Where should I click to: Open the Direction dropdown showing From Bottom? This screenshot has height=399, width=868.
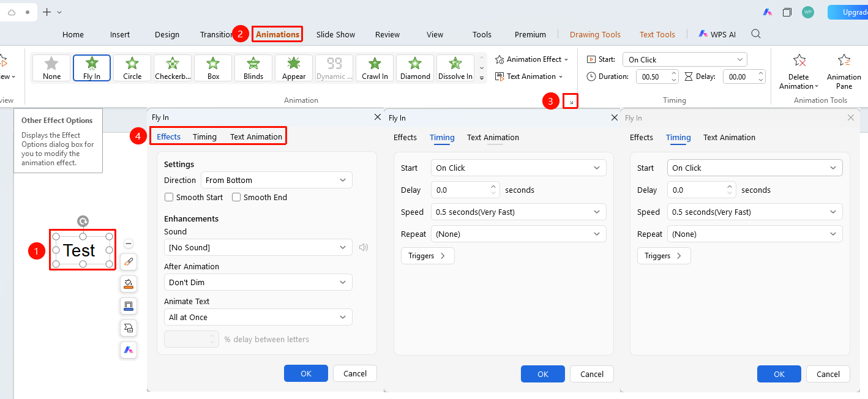pos(277,180)
